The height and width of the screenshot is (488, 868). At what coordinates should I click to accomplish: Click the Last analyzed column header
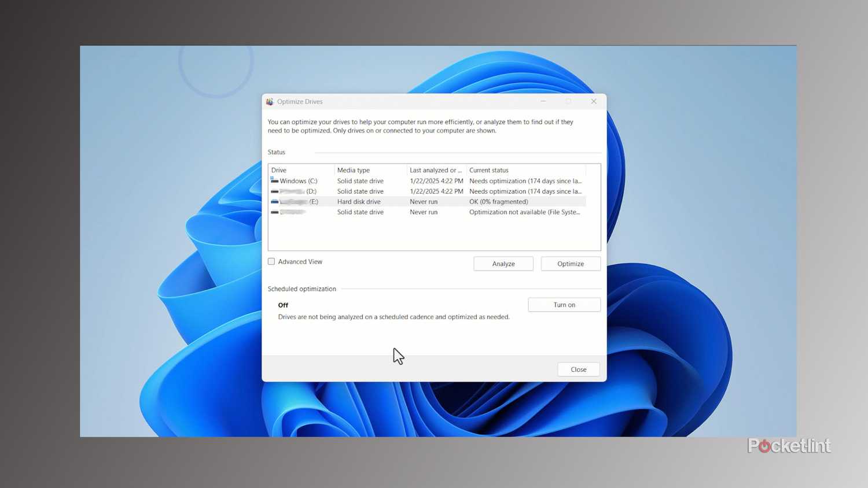[x=436, y=170]
